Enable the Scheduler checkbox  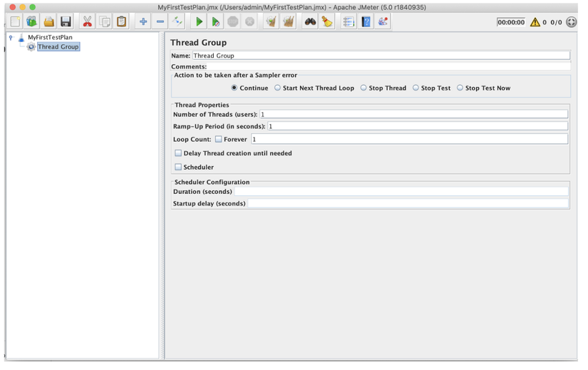(178, 167)
